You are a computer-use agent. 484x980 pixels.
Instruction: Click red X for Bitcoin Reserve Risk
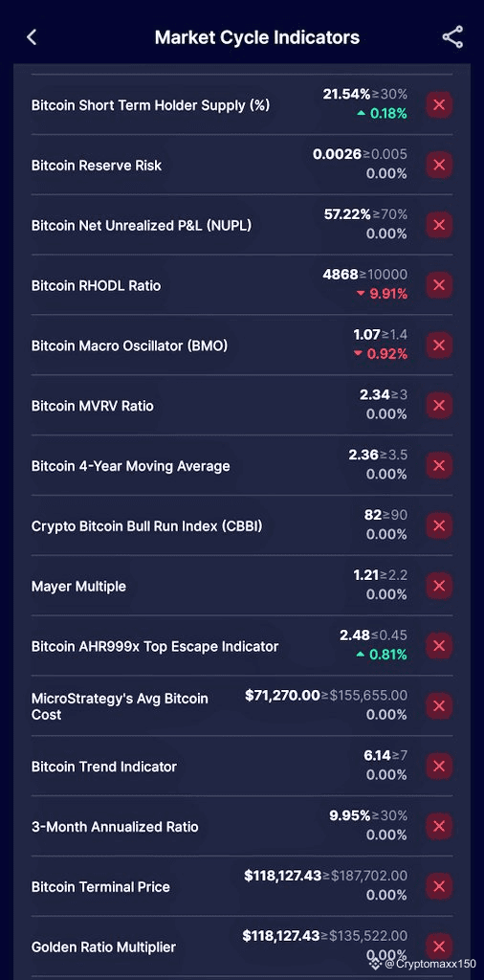(439, 165)
